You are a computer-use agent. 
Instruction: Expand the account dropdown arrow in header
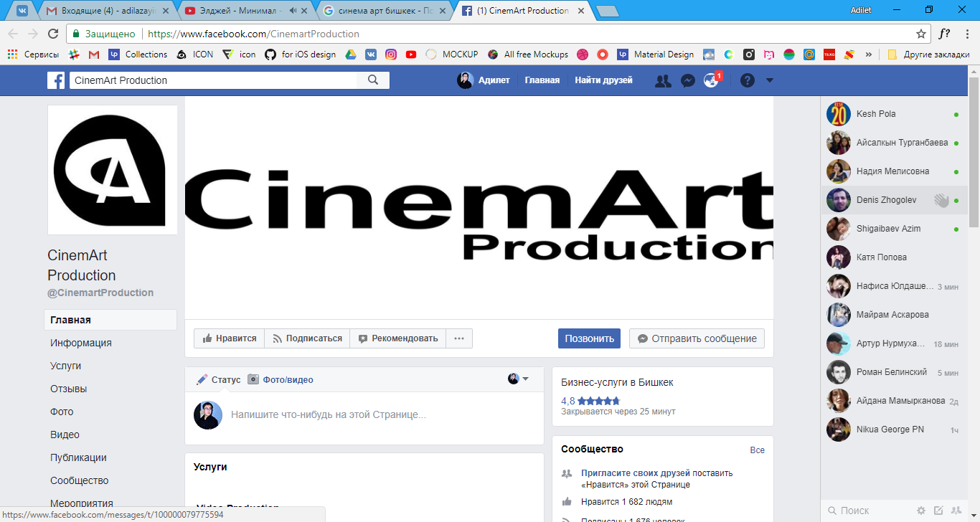770,80
